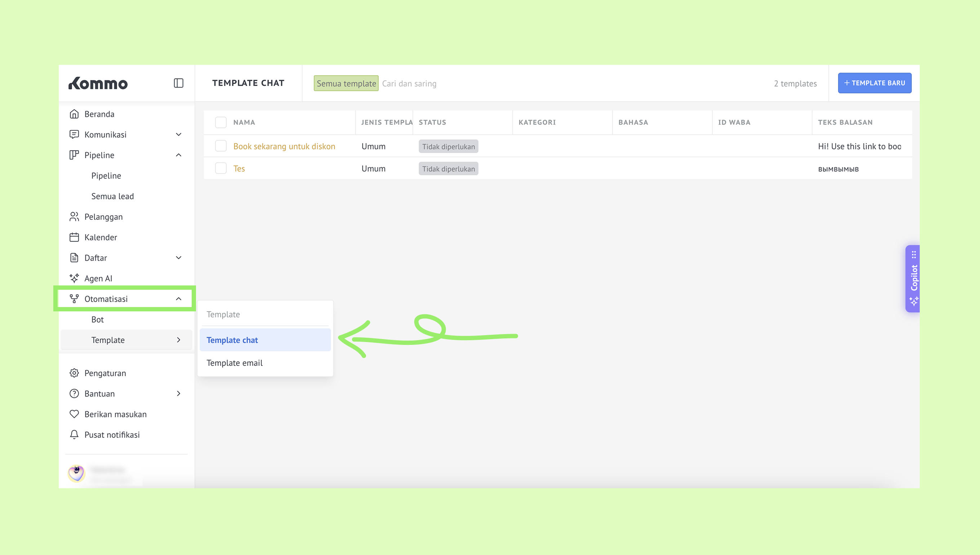Screen dimensions: 980x555
Task: Click the user profile avatar
Action: 77,474
